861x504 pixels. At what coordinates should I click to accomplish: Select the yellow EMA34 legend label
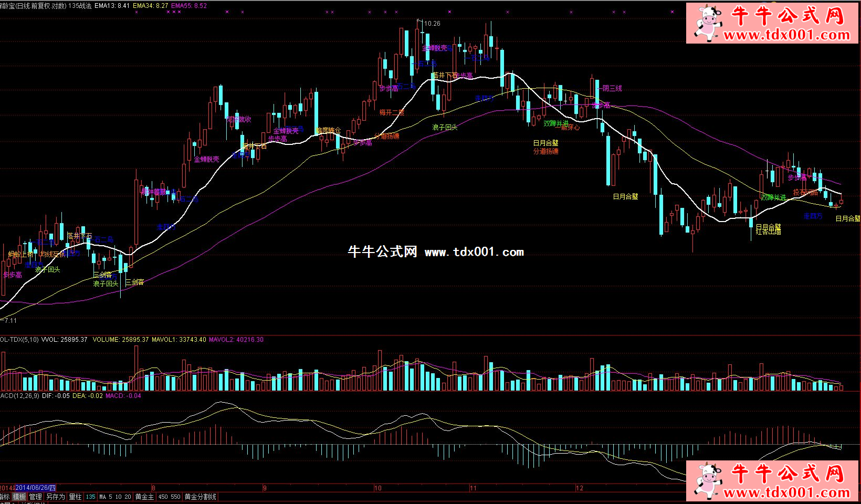(151, 6)
